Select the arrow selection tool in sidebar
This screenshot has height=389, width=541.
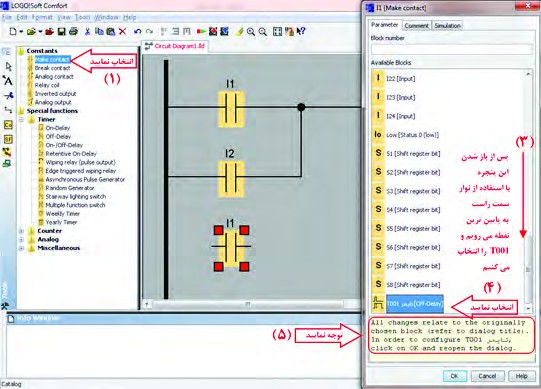tap(9, 66)
